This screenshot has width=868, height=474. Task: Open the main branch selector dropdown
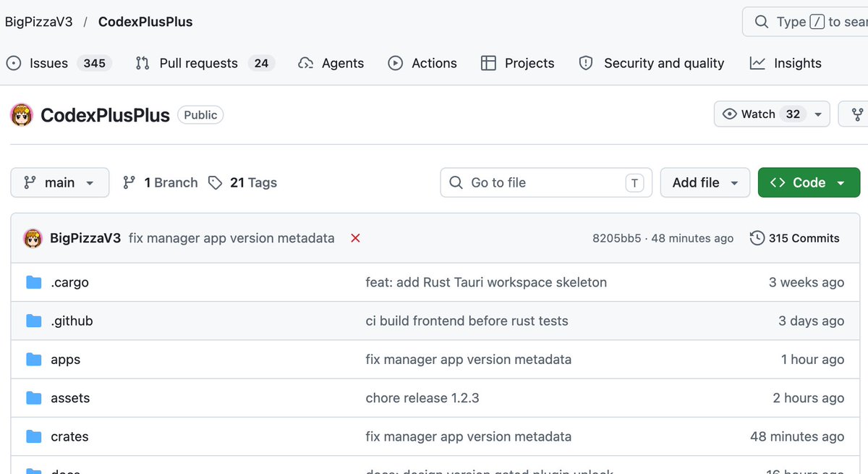(x=59, y=182)
